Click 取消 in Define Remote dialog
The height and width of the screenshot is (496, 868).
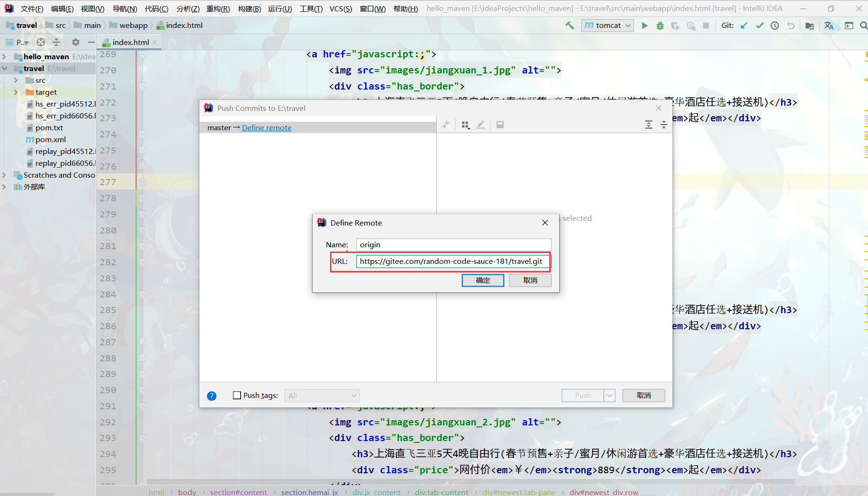(530, 280)
